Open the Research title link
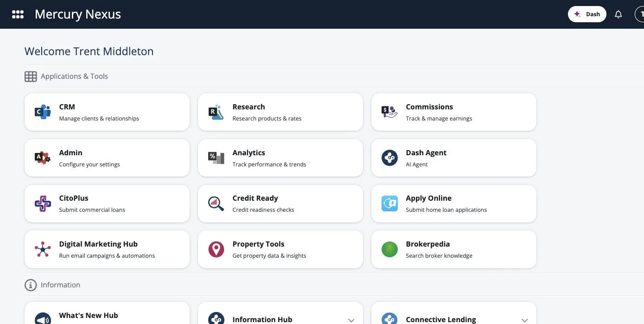Image resolution: width=644 pixels, height=324 pixels. (249, 107)
